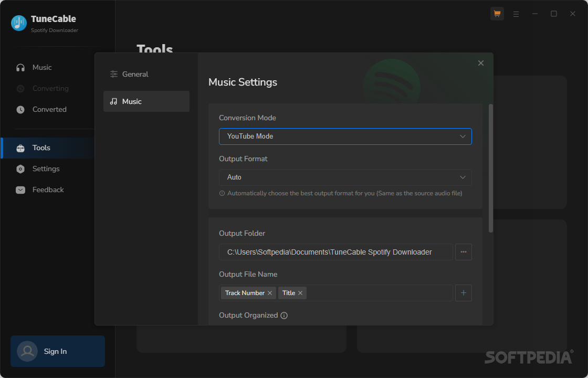Open Feedback from the sidebar
Viewport: 588px width, 378px height.
49,190
